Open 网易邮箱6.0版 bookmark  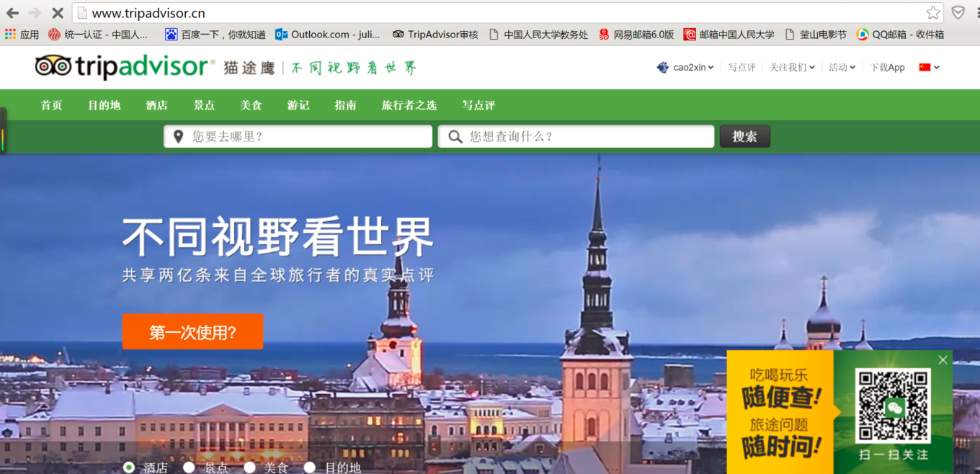[636, 34]
